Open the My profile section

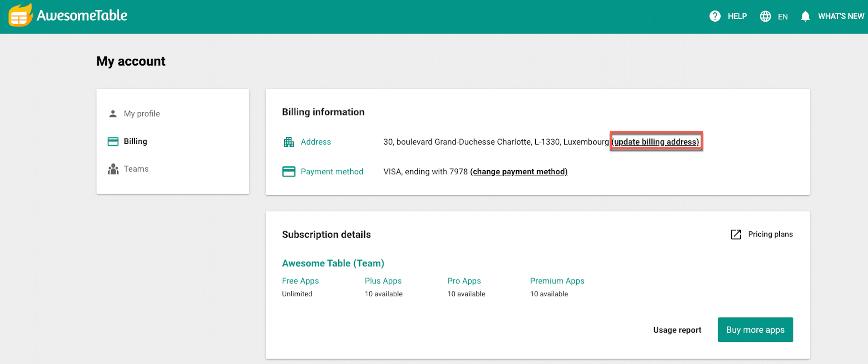point(142,114)
